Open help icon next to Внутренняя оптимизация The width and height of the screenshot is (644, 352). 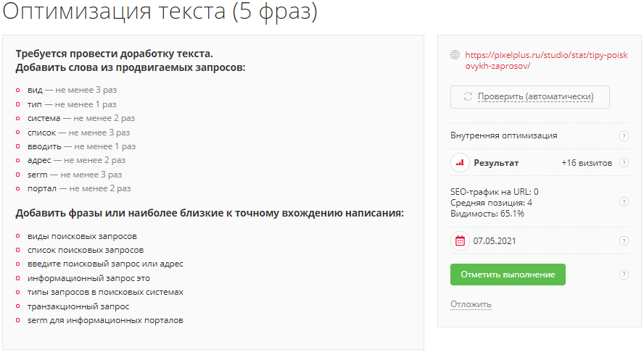pyautogui.click(x=624, y=135)
